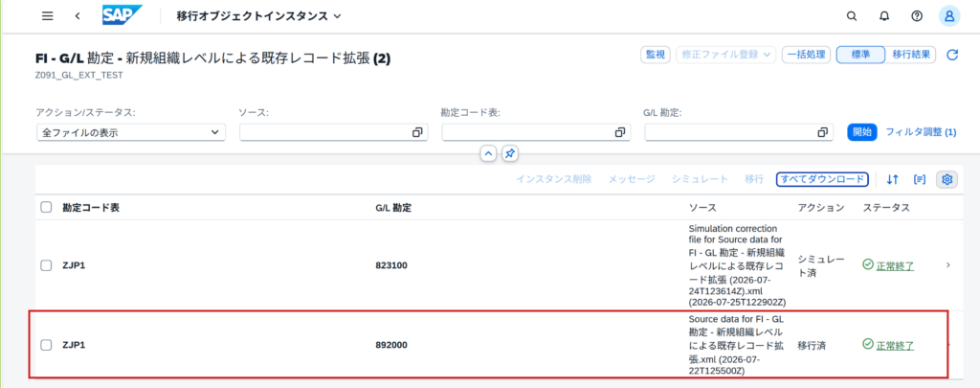This screenshot has height=388, width=980.
Task: Open table group settings icon
Action: (920, 179)
